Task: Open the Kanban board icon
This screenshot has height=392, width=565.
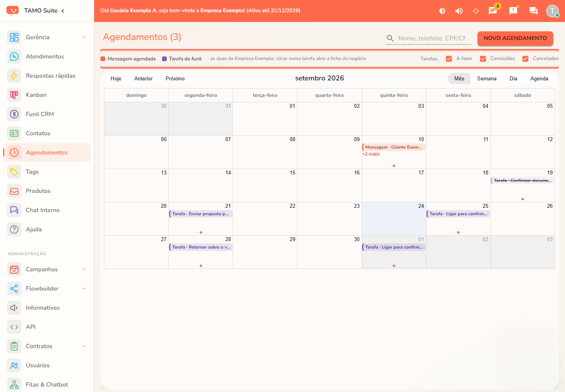Action: 14,95
